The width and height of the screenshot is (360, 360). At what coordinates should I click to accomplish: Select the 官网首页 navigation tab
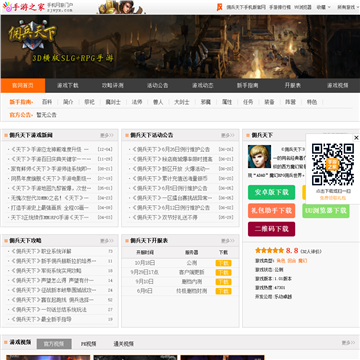(x=23, y=85)
